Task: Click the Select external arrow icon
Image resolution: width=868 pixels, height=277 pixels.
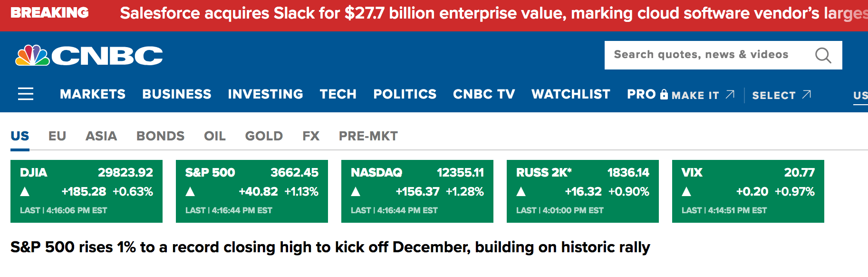Action: click(806, 94)
